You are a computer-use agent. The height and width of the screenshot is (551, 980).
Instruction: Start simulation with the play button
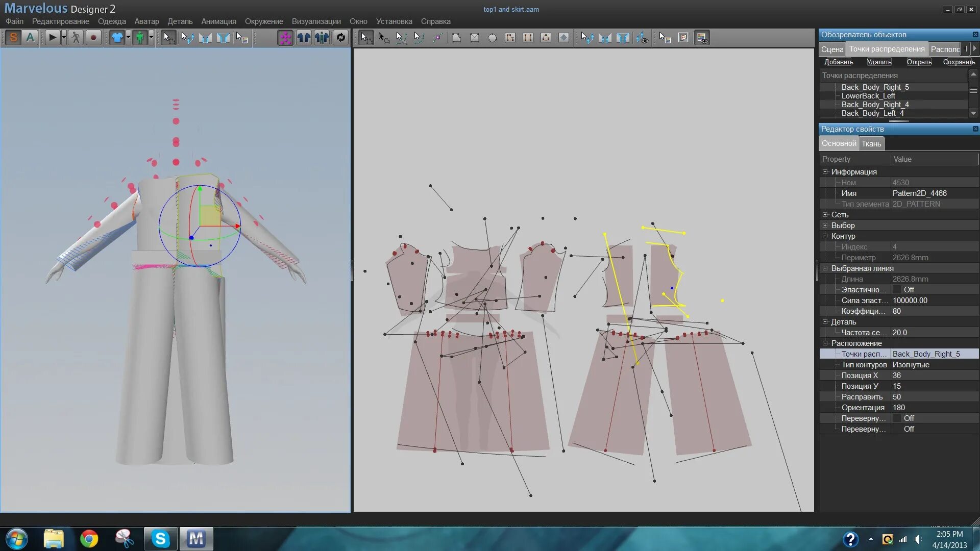(x=52, y=37)
